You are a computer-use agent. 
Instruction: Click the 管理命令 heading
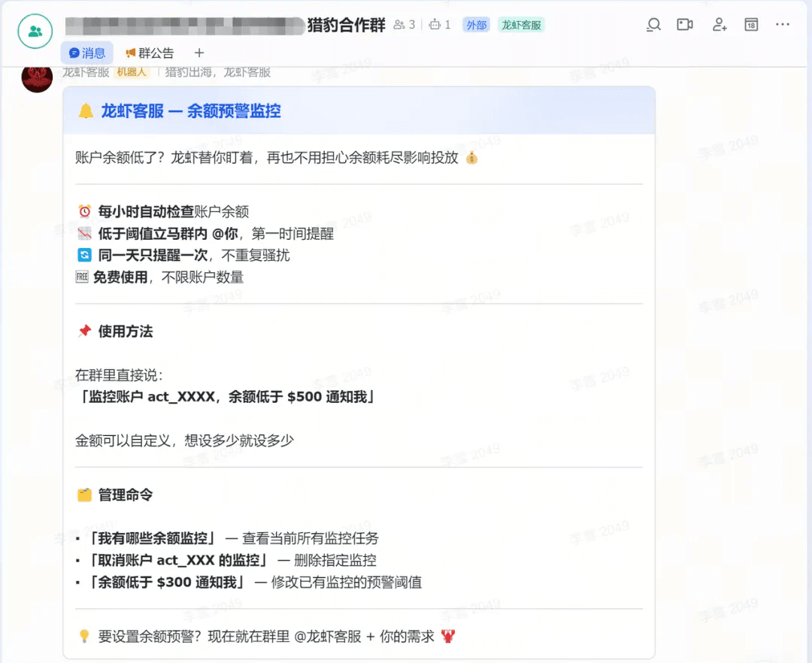pyautogui.click(x=126, y=495)
